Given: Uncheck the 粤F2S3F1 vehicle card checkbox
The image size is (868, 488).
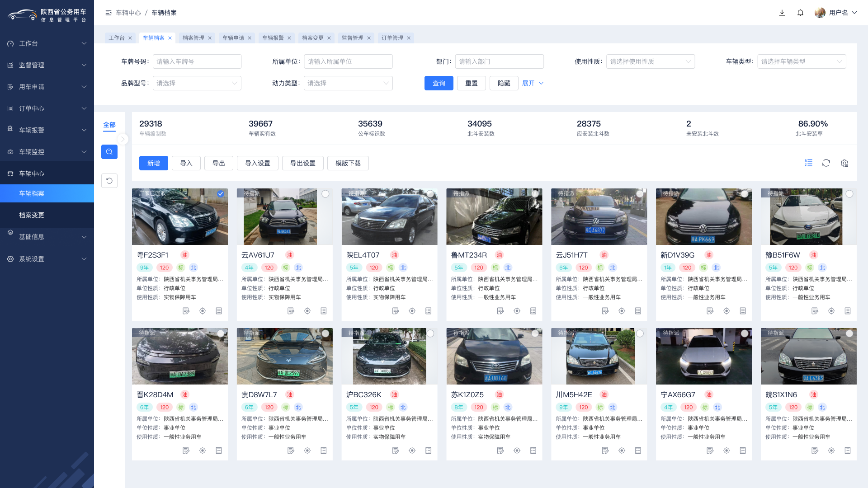Looking at the screenshot, I should [220, 194].
